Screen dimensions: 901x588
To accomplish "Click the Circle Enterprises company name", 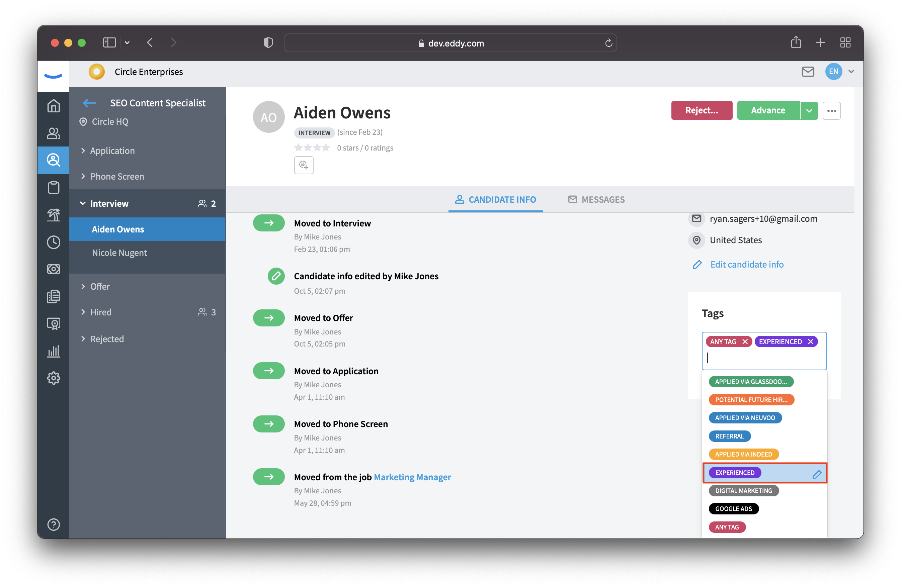I will click(x=148, y=72).
